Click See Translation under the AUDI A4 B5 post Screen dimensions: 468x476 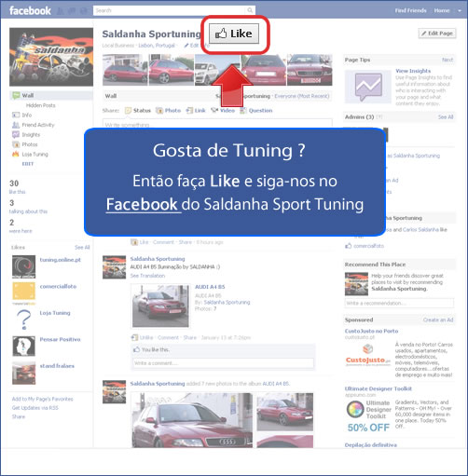click(147, 276)
